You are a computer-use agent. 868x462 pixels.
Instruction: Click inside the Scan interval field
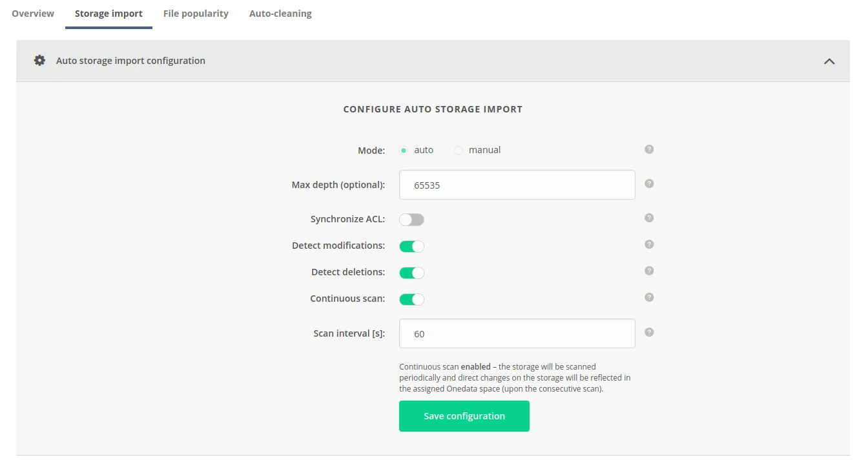517,333
